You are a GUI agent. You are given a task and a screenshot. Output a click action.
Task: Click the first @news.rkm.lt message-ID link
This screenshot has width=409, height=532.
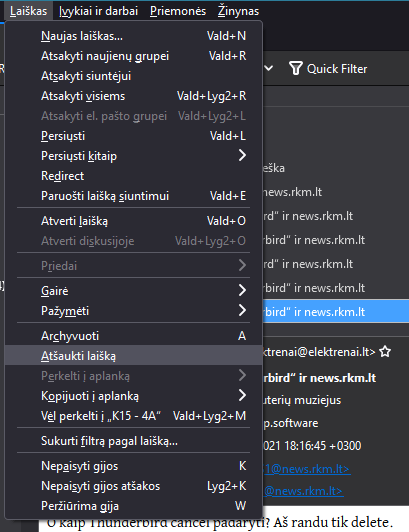[306, 469]
